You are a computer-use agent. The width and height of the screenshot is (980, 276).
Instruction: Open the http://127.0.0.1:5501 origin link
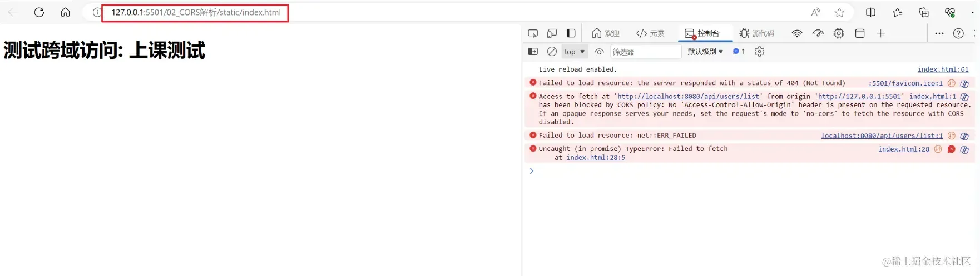coord(859,96)
